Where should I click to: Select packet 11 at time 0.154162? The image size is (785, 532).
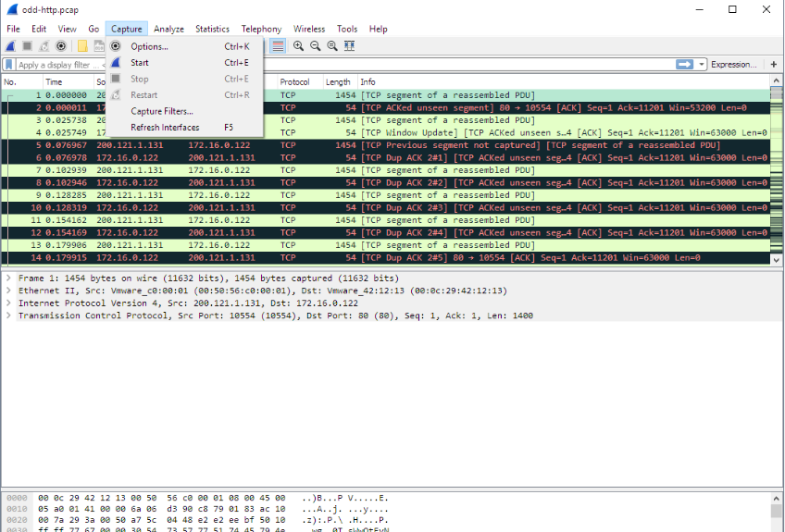385,220
